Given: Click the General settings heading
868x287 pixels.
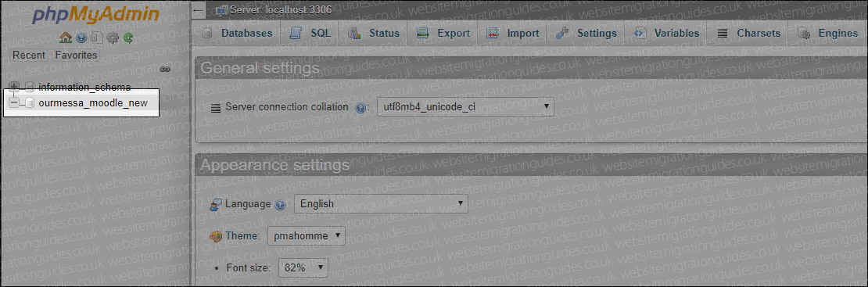Looking at the screenshot, I should pyautogui.click(x=260, y=68).
